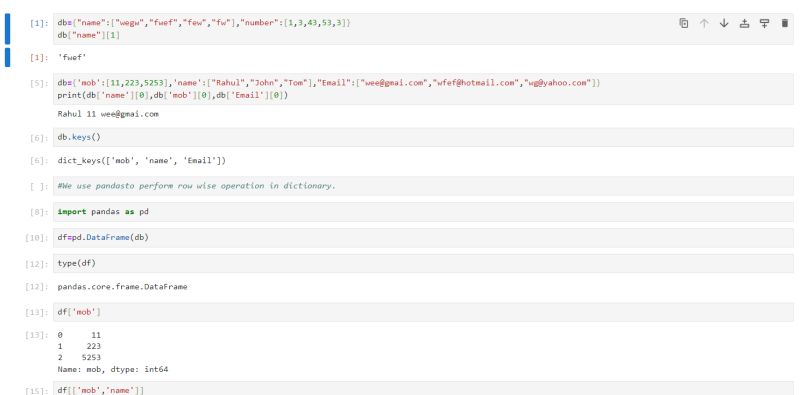Select the db.keys() code cell
The width and height of the screenshot is (800, 395).
(x=423, y=137)
